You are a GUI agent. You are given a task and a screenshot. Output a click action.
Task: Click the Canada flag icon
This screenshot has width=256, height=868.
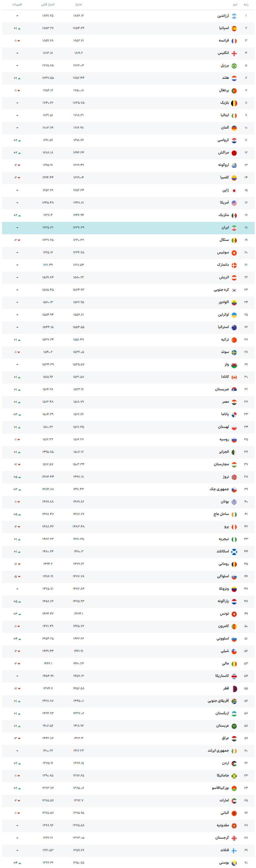(x=234, y=377)
